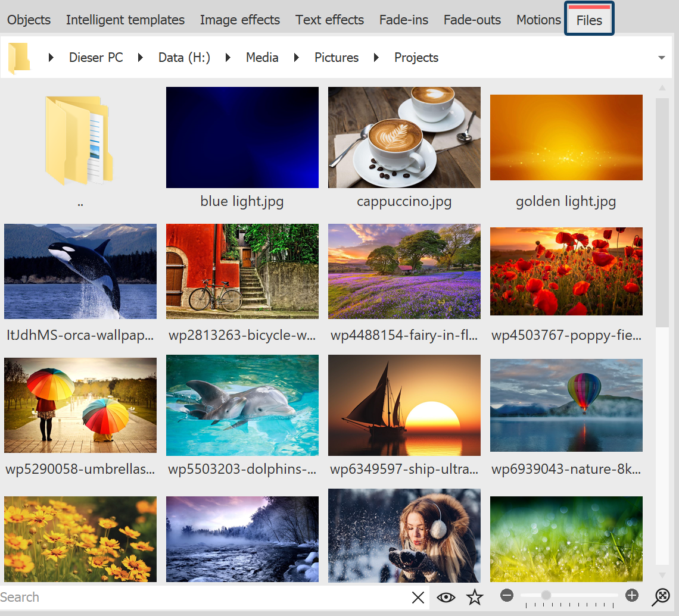
Task: Open the breadcrumb path dropdown arrow
Action: click(x=661, y=57)
